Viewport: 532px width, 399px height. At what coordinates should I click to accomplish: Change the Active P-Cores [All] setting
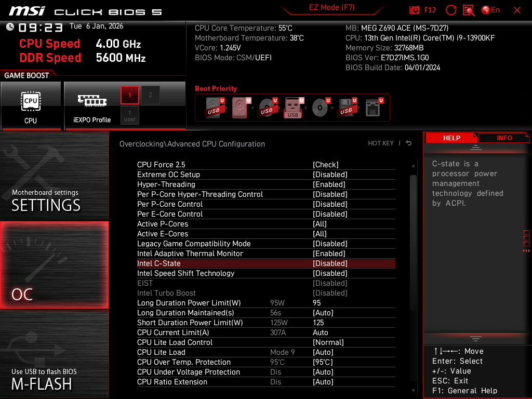coord(320,224)
